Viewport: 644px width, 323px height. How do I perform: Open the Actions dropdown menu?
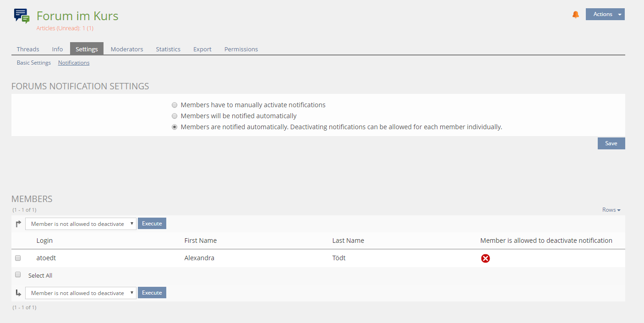point(605,14)
